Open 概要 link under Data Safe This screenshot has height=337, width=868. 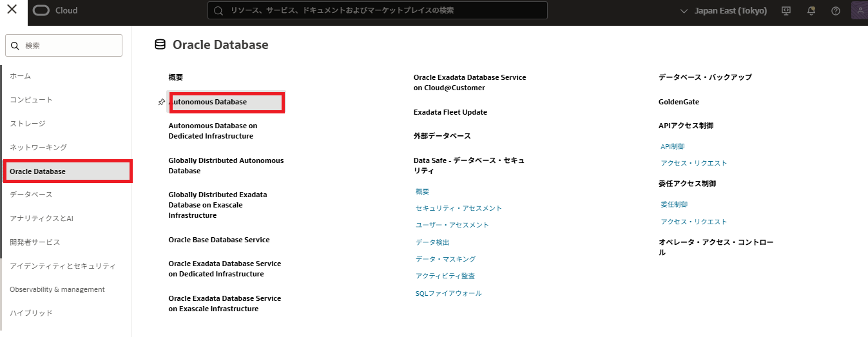pos(423,191)
